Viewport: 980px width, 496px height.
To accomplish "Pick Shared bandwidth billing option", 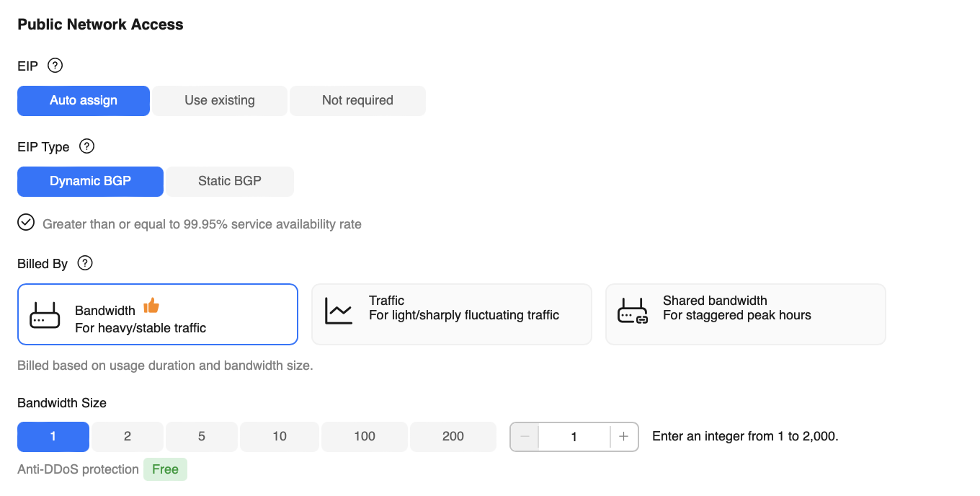I will pyautogui.click(x=745, y=314).
